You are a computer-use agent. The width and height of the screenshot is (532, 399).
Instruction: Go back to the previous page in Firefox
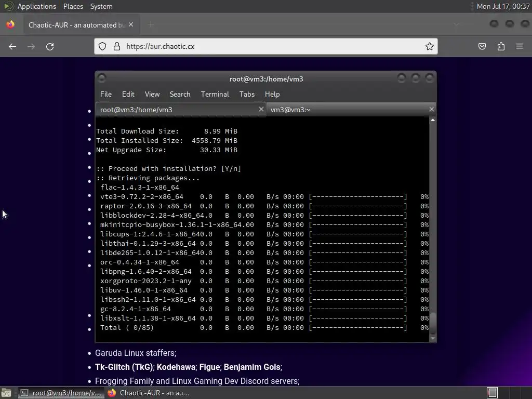coord(12,46)
